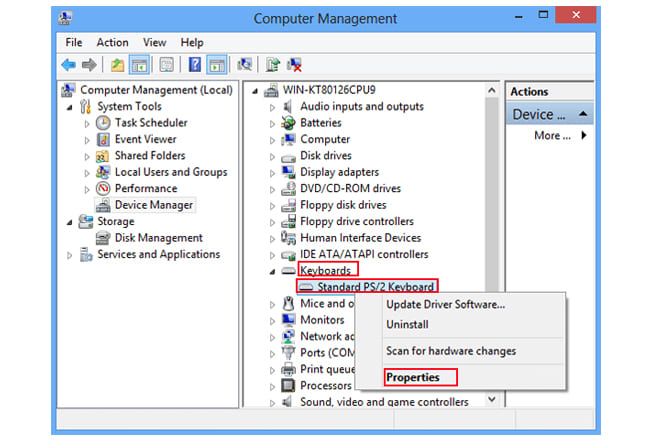Toggle the Show/Hide Action Pane toolbar icon
The height and width of the screenshot is (441, 650).
click(216, 65)
